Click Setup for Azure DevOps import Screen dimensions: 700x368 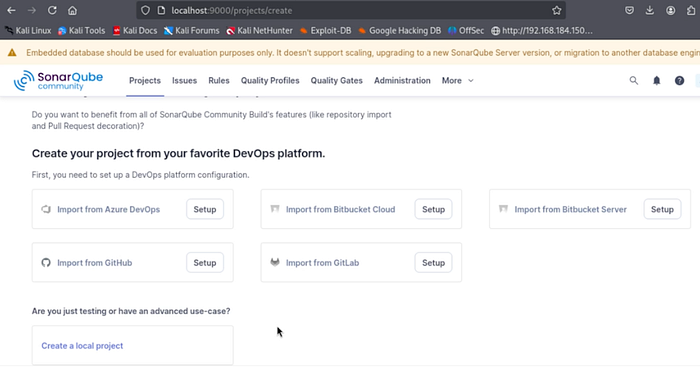(205, 209)
